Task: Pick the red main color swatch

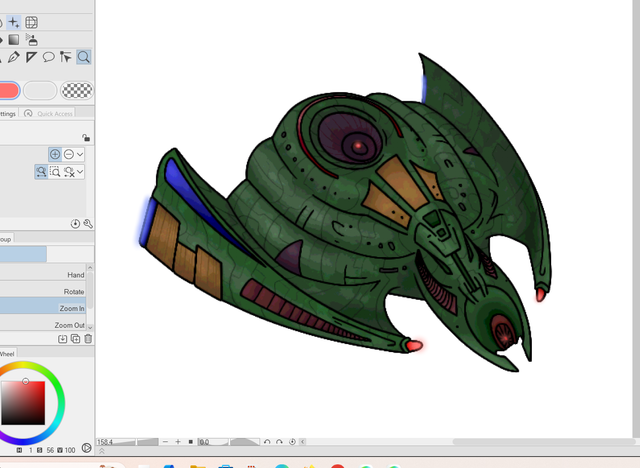Action: (9, 90)
